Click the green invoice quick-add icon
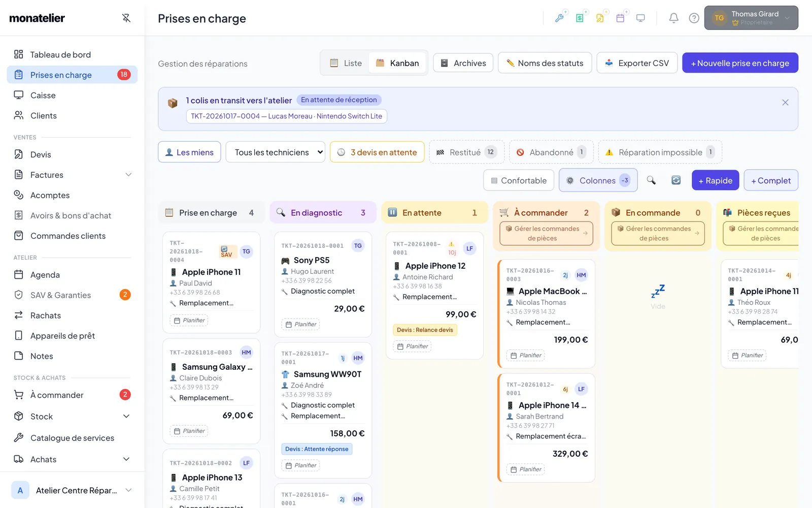 (580, 18)
